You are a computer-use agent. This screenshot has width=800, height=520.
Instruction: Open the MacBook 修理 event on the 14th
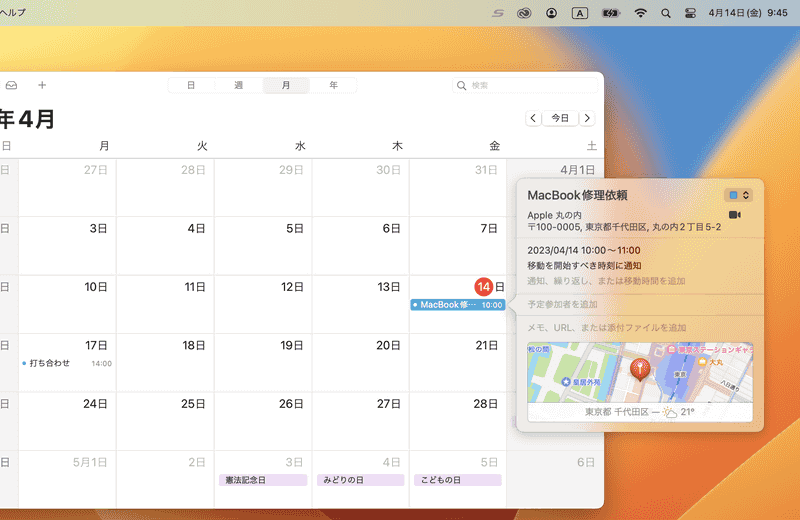pos(458,305)
